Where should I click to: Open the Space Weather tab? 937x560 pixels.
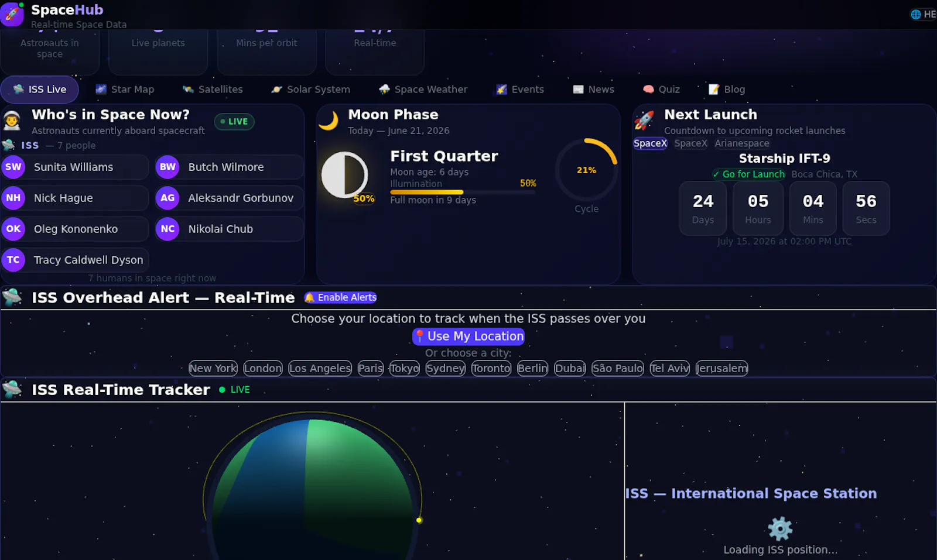click(423, 90)
